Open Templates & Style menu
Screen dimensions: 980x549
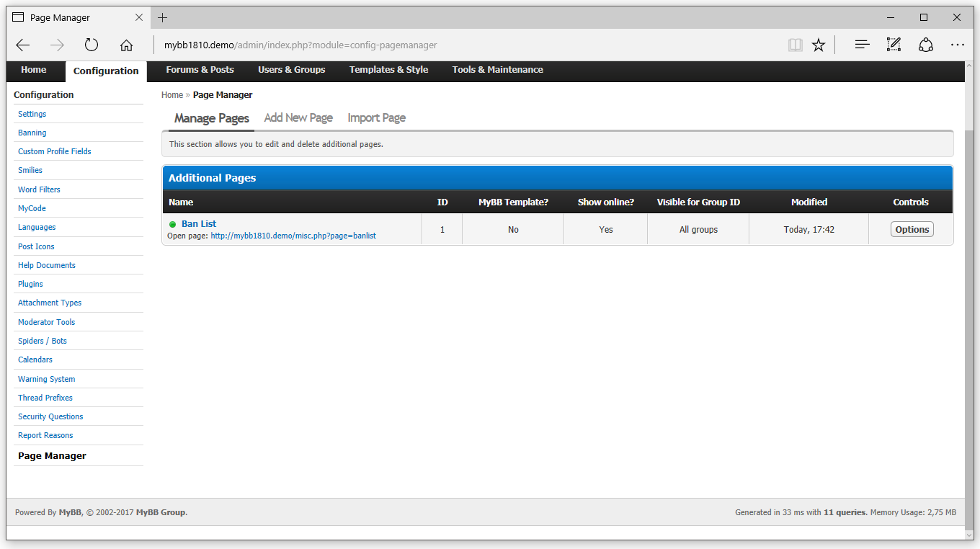(388, 70)
